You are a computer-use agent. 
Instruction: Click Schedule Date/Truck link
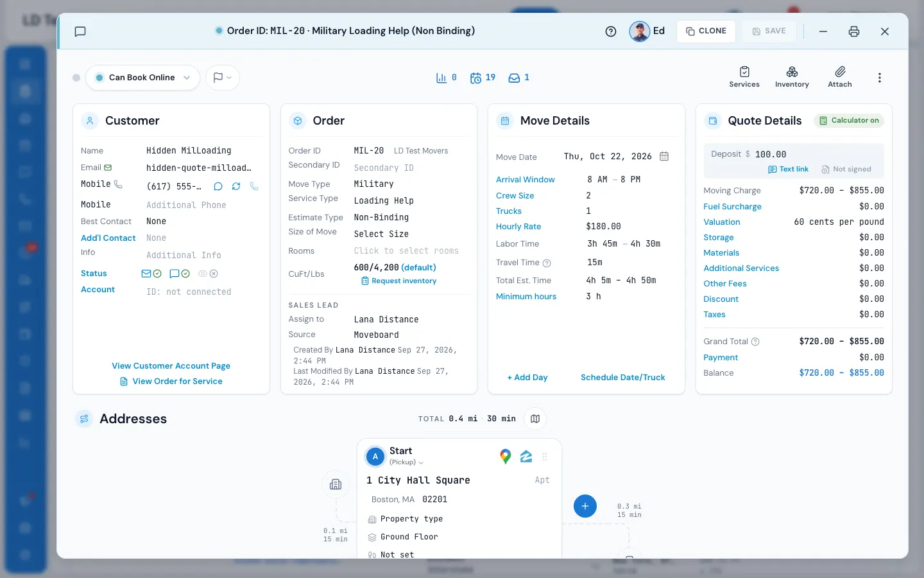pyautogui.click(x=623, y=378)
